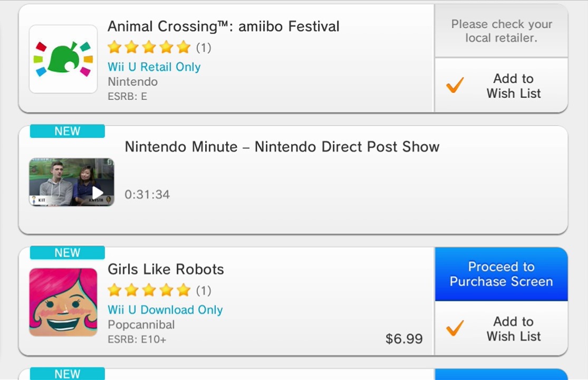The width and height of the screenshot is (588, 380).
Task: Click the Wii U Download Only label
Action: coord(165,310)
